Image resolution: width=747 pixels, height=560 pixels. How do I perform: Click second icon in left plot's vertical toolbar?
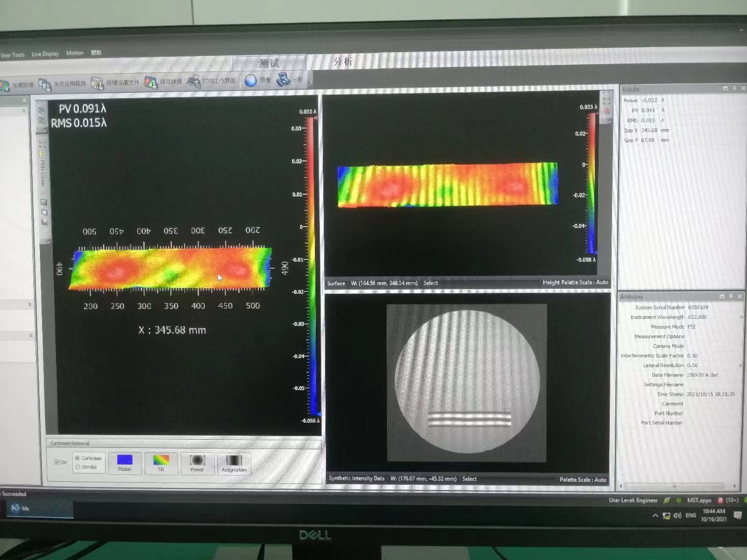[x=41, y=120]
